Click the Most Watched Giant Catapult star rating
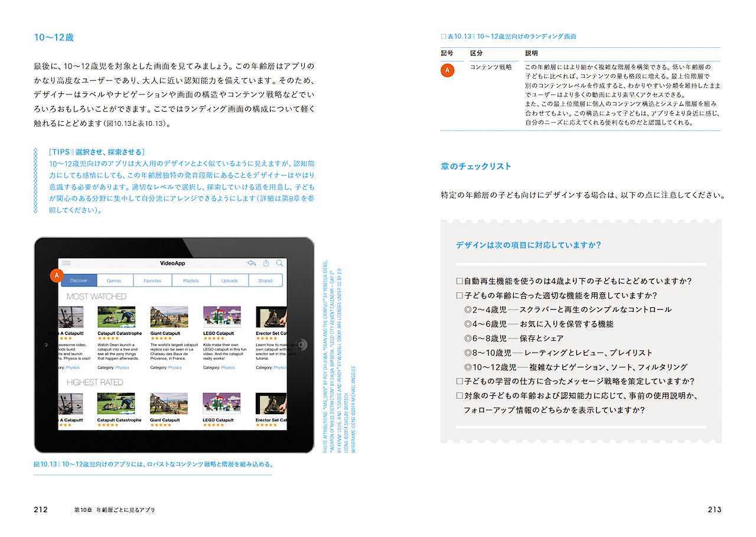The height and width of the screenshot is (537, 756). [x=160, y=339]
